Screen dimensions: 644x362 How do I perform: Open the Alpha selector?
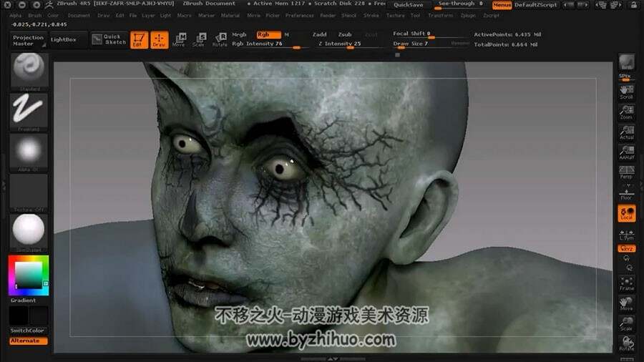29,152
